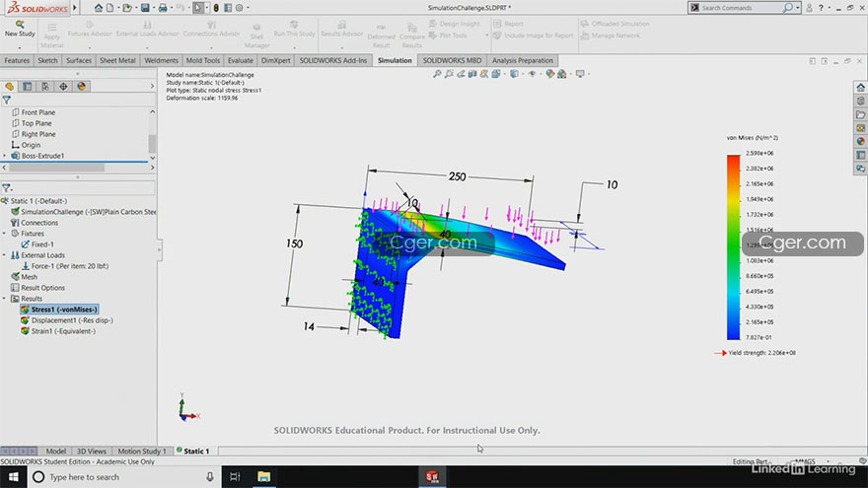Click the feature tree horizontal scrollbar
The height and width of the screenshot is (488, 868).
coord(56,167)
